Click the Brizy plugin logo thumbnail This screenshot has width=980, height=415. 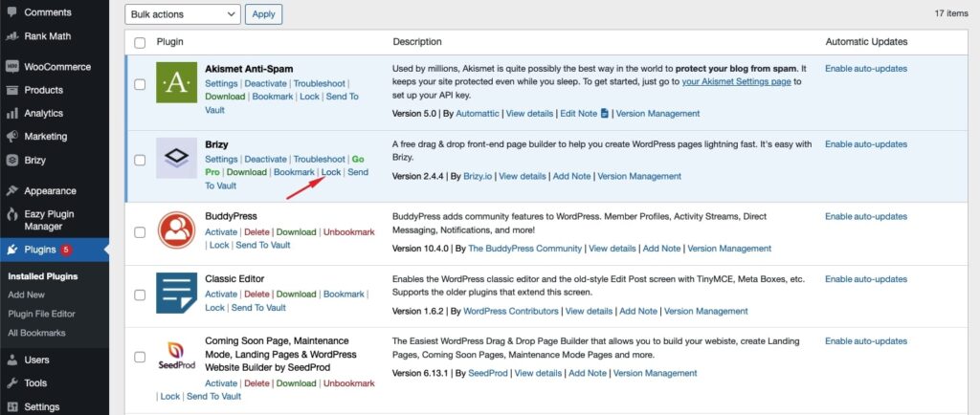[x=177, y=158]
